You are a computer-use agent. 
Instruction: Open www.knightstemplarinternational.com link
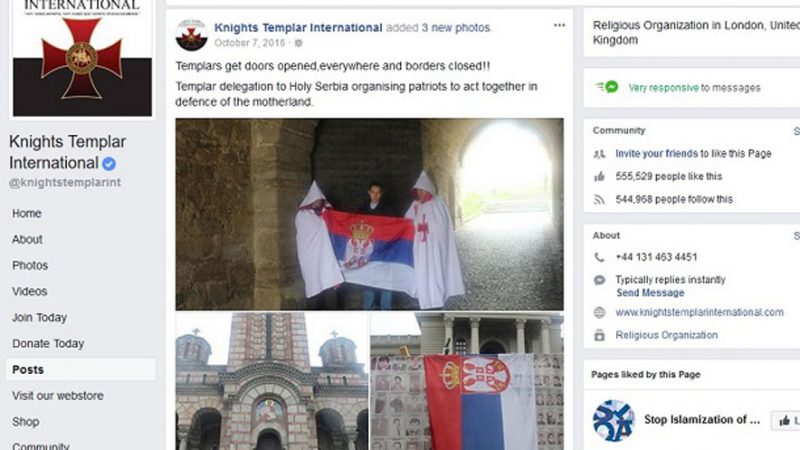[699, 312]
